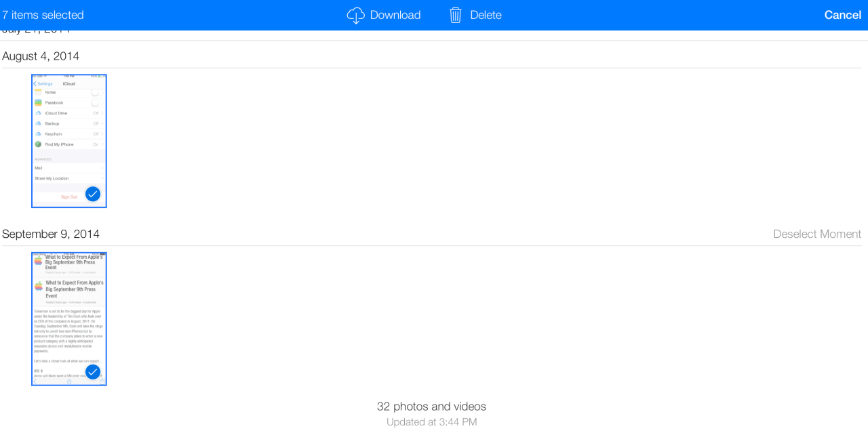Click the partially hidden July date heading

(36, 32)
